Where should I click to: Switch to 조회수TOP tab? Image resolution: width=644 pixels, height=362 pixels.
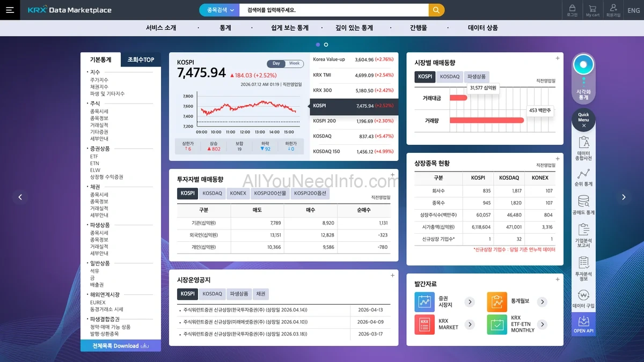[x=141, y=60]
